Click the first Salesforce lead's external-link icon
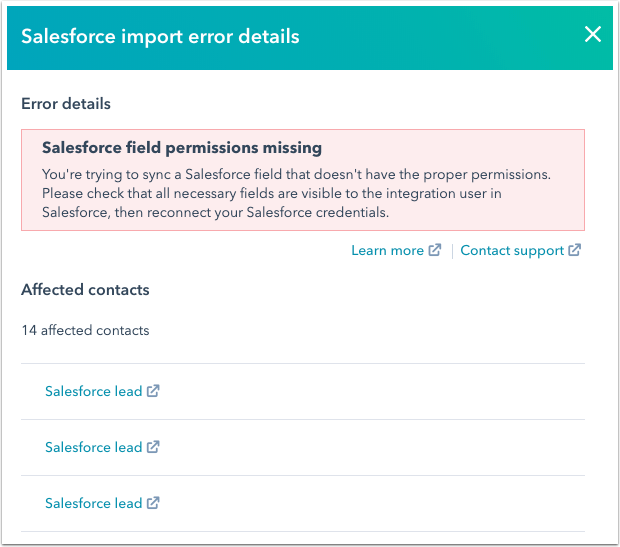Viewport: 620px width, 547px height. (x=153, y=392)
